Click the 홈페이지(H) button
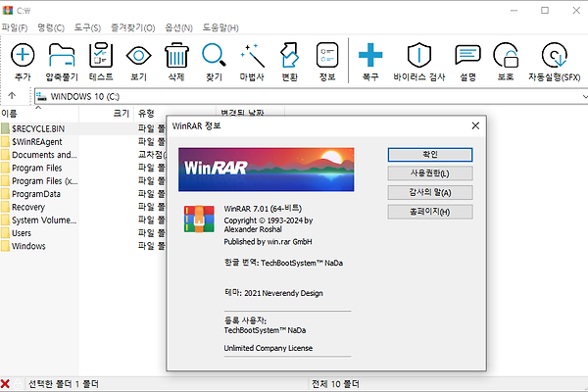This screenshot has width=588, height=392. pos(430,212)
